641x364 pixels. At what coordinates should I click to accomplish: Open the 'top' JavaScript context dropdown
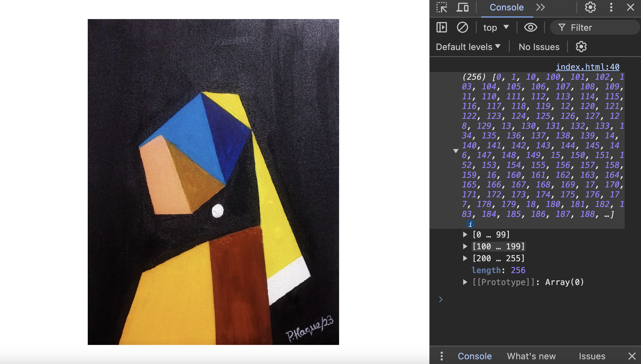point(496,27)
